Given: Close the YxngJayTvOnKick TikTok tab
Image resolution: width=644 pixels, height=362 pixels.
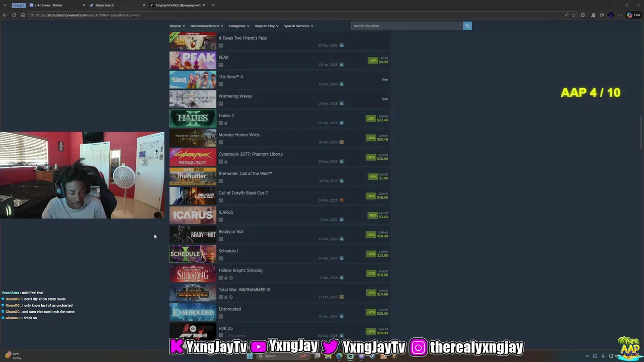Looking at the screenshot, I should (x=204, y=5).
